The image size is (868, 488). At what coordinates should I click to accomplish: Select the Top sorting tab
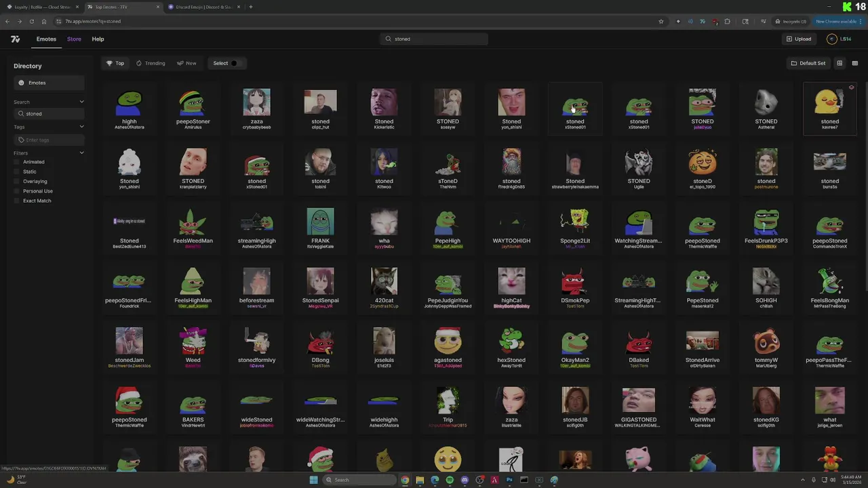[115, 63]
